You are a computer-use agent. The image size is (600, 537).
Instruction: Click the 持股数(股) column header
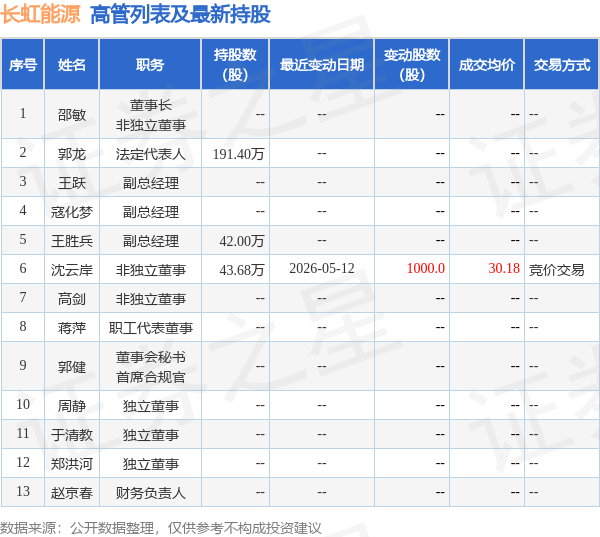click(x=235, y=64)
